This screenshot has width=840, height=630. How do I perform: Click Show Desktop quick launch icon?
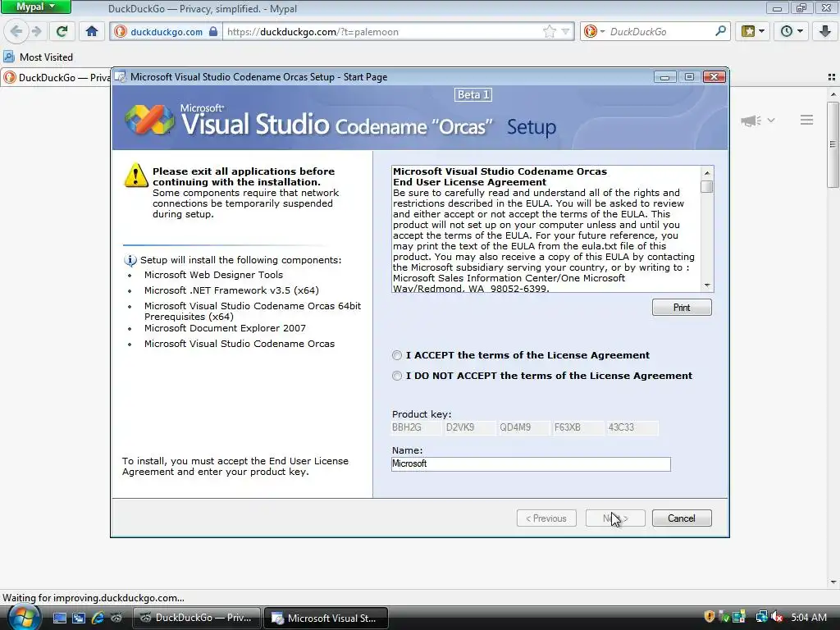60,619
